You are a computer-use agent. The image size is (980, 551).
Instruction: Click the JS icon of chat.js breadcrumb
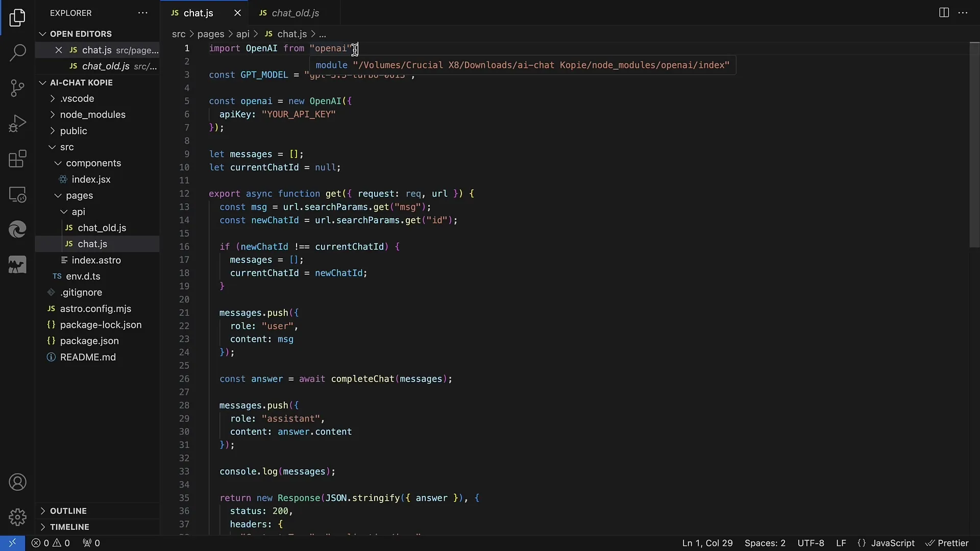[268, 34]
